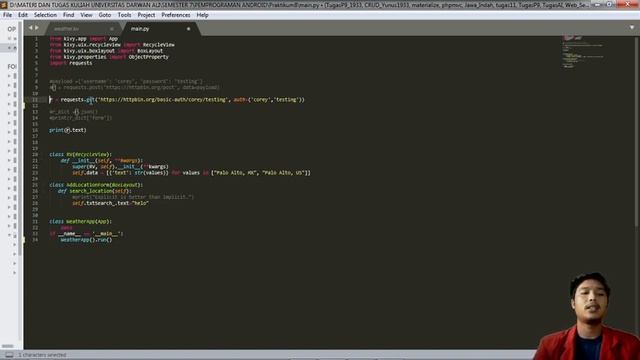Image resolution: width=640 pixels, height=360 pixels.
Task: Click the commented requests.post line
Action: (x=135, y=87)
